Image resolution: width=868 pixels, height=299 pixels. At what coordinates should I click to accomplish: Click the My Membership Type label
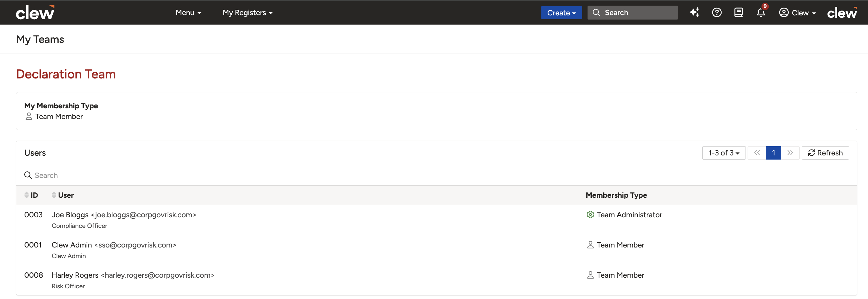(x=61, y=106)
